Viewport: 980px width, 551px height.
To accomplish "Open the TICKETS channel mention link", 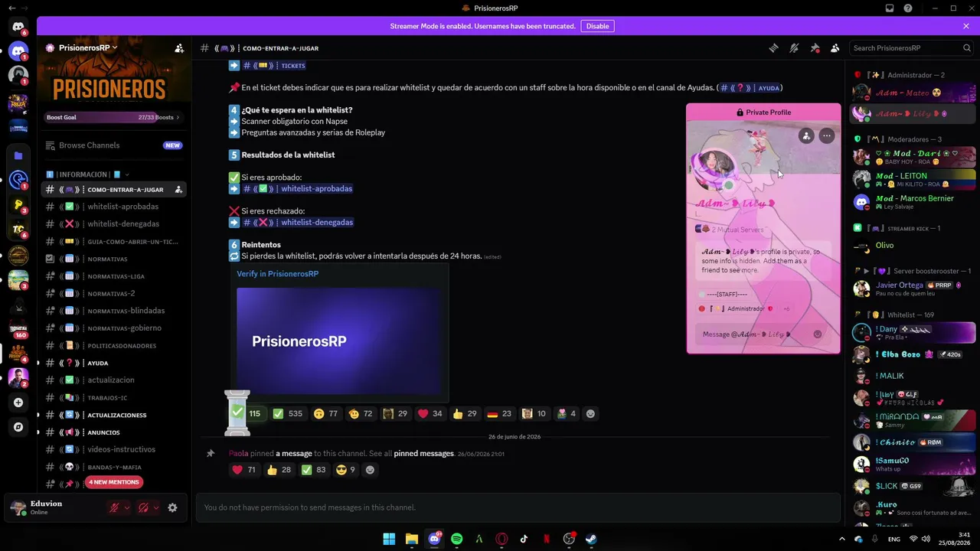I will [x=274, y=66].
